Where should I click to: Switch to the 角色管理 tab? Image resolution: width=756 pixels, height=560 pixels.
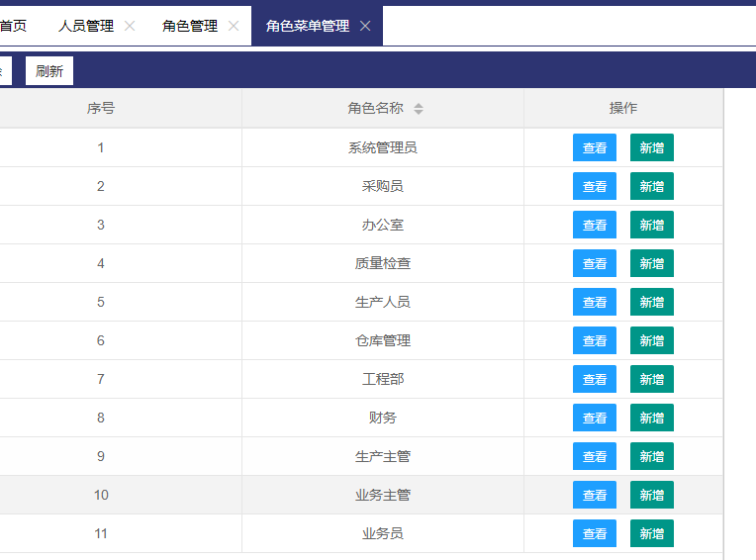click(x=190, y=26)
